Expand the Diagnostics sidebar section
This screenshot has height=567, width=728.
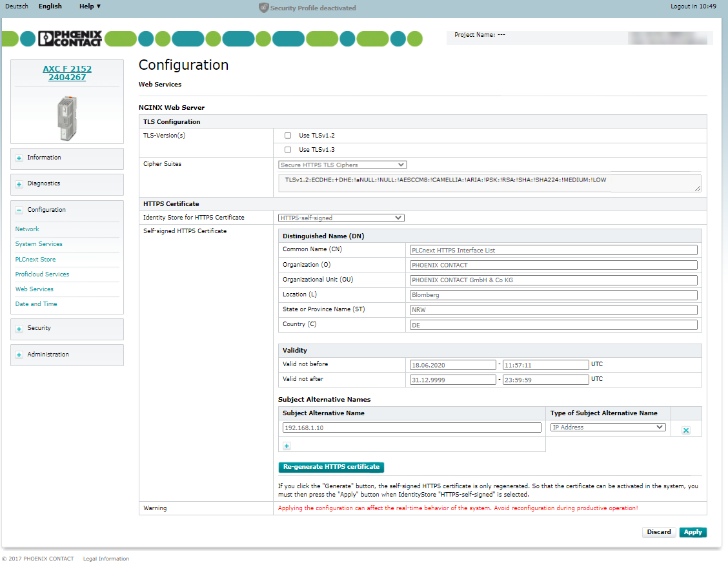click(x=19, y=184)
